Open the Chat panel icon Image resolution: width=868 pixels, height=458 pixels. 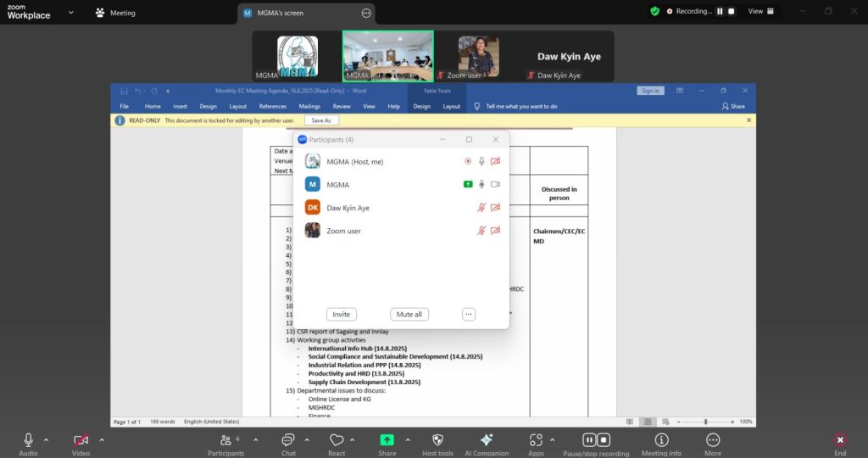coord(287,439)
